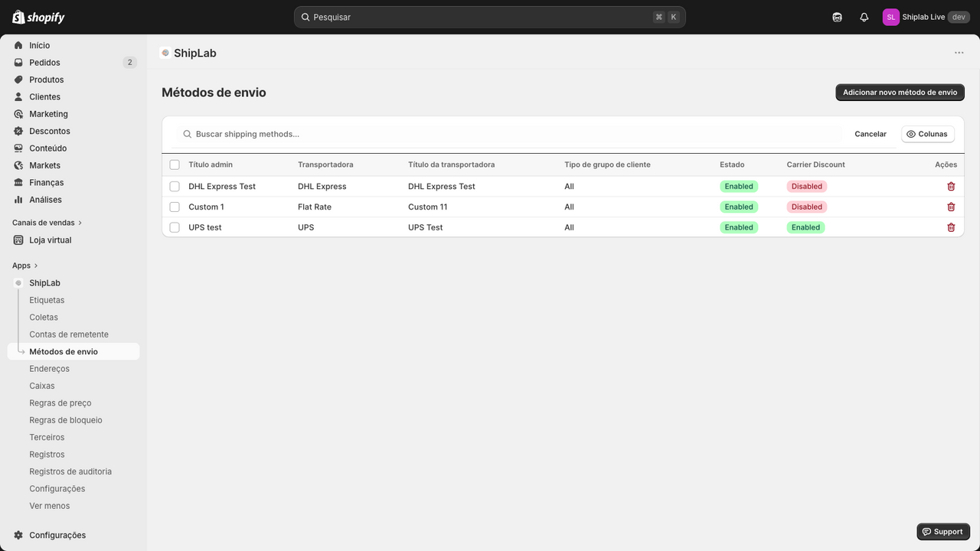This screenshot has width=980, height=551.
Task: Expand the Canais de vendas section chevron
Action: pos(80,223)
